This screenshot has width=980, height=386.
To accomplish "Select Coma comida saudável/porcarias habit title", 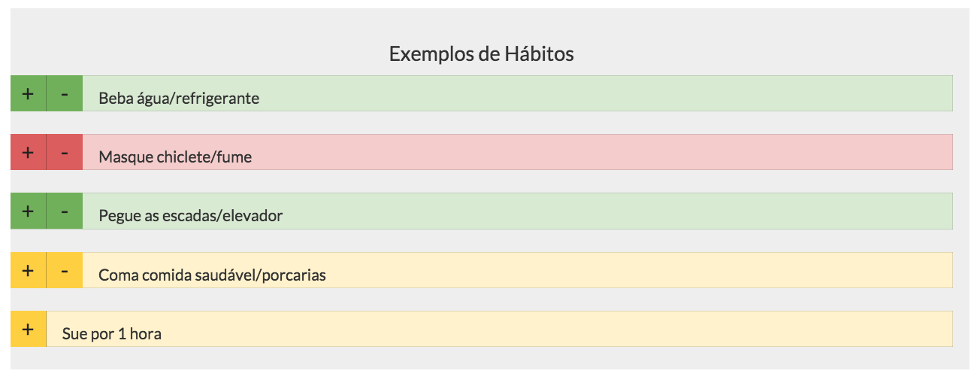I will (212, 275).
